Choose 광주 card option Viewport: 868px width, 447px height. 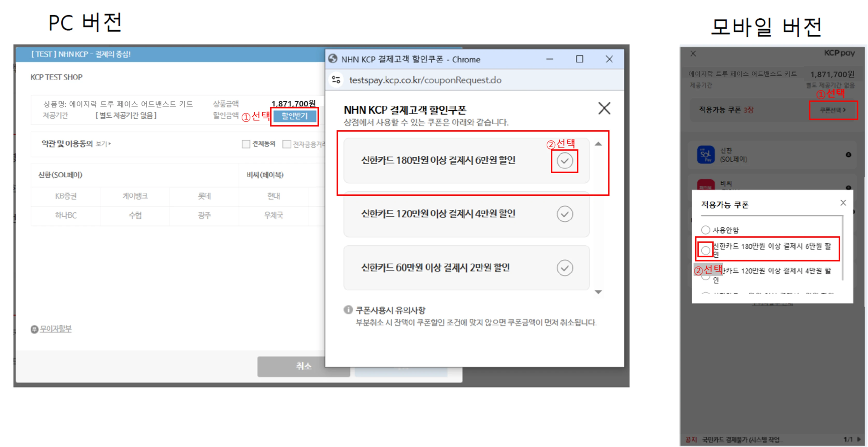tap(204, 215)
